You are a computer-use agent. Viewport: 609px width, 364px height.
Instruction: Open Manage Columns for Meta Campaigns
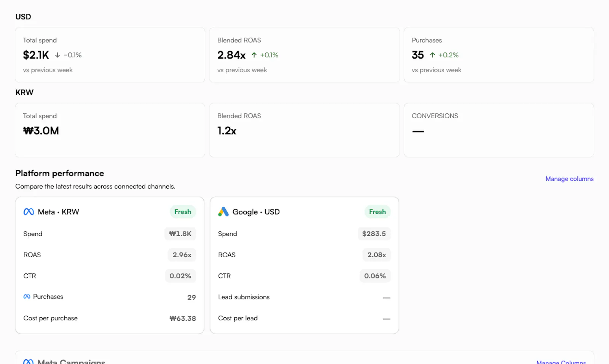[561, 362]
